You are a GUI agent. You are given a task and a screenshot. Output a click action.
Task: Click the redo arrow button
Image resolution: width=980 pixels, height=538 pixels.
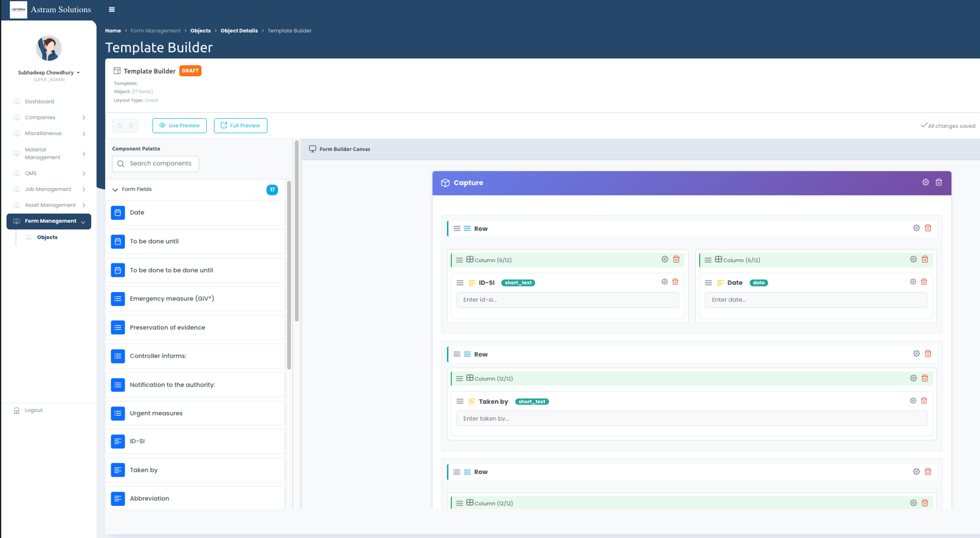pos(131,126)
